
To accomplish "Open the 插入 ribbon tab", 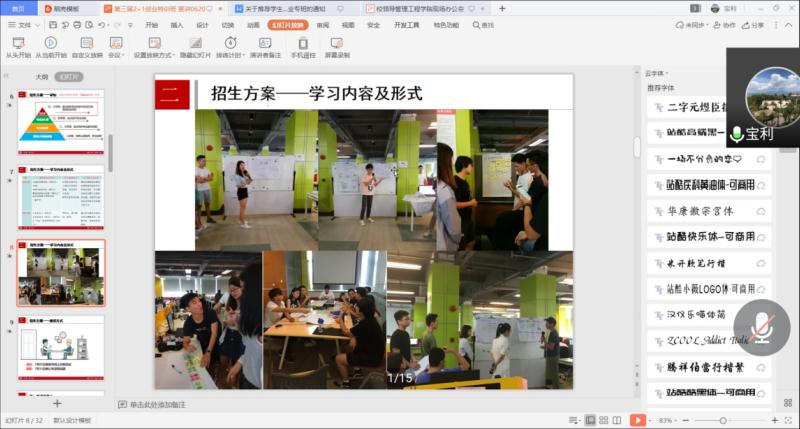I will click(x=177, y=25).
